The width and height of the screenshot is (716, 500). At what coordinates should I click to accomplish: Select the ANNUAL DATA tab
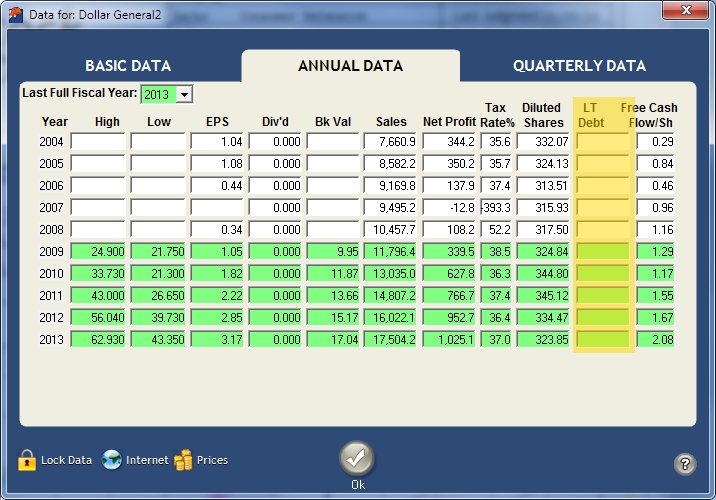[351, 66]
